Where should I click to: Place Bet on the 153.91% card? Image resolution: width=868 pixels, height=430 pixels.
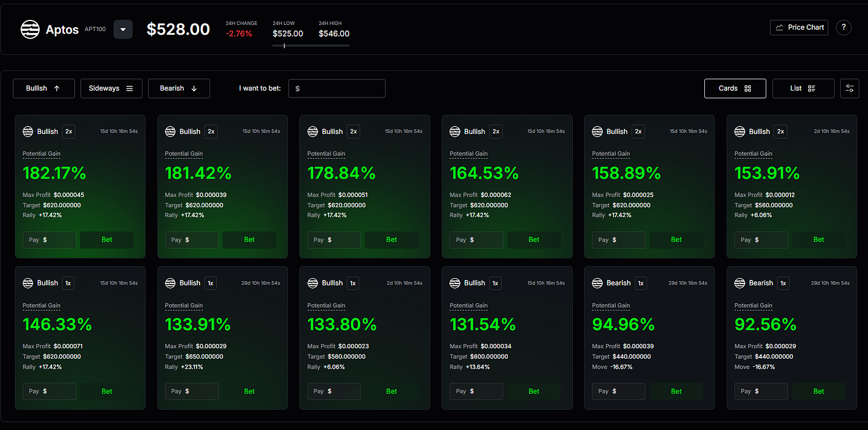pos(818,240)
